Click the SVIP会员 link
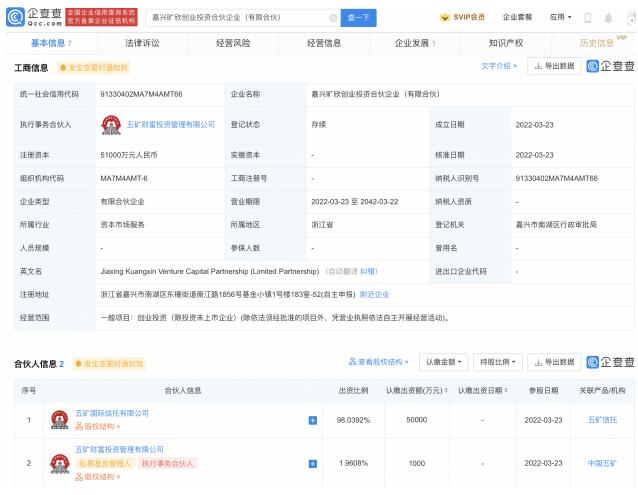638x495 pixels. [469, 17]
